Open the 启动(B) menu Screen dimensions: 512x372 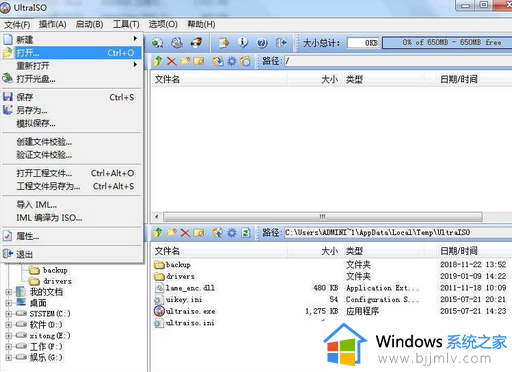[89, 24]
